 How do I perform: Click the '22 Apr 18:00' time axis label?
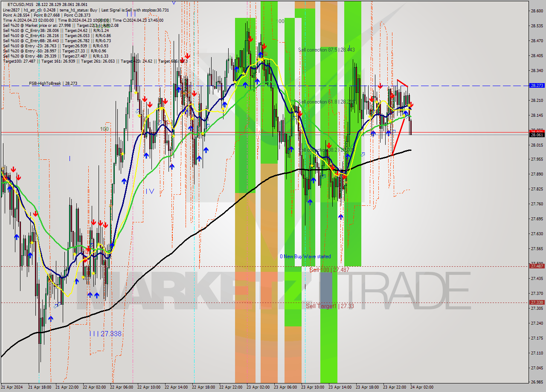point(203,387)
